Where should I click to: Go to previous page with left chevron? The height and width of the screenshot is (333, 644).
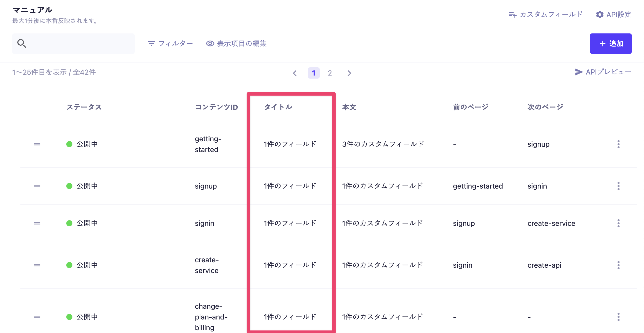(x=295, y=73)
